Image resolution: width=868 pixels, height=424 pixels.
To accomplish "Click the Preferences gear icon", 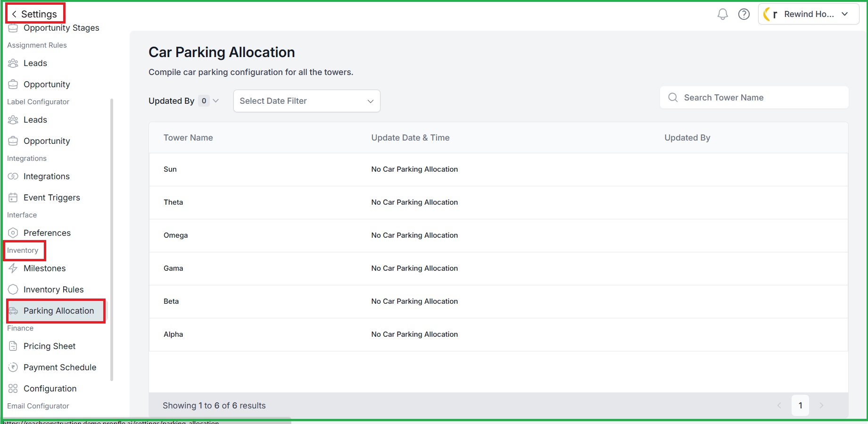I will click(x=13, y=233).
